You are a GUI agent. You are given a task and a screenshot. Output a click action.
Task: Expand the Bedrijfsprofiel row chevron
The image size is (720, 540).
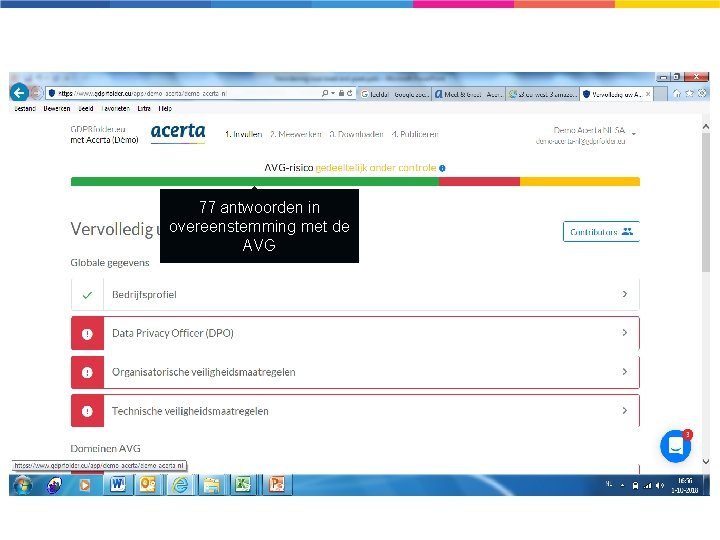click(624, 294)
